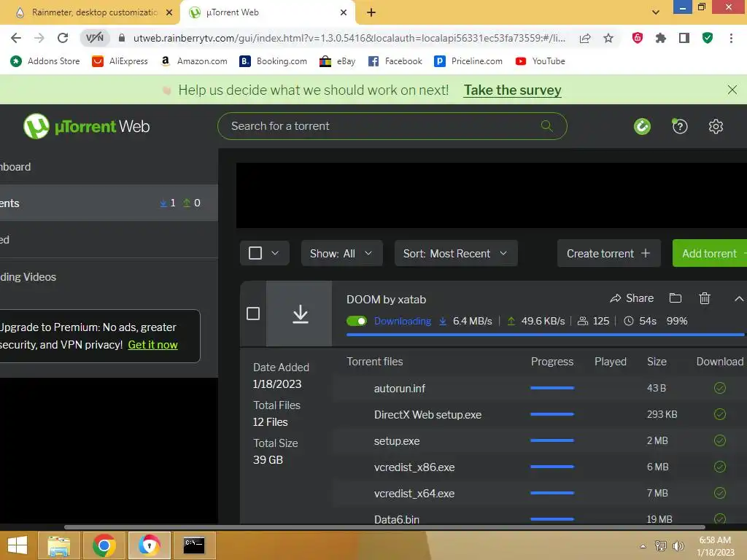The height and width of the screenshot is (560, 747).
Task: Expand select-all checkbox dropdown arrow
Action: tap(275, 253)
